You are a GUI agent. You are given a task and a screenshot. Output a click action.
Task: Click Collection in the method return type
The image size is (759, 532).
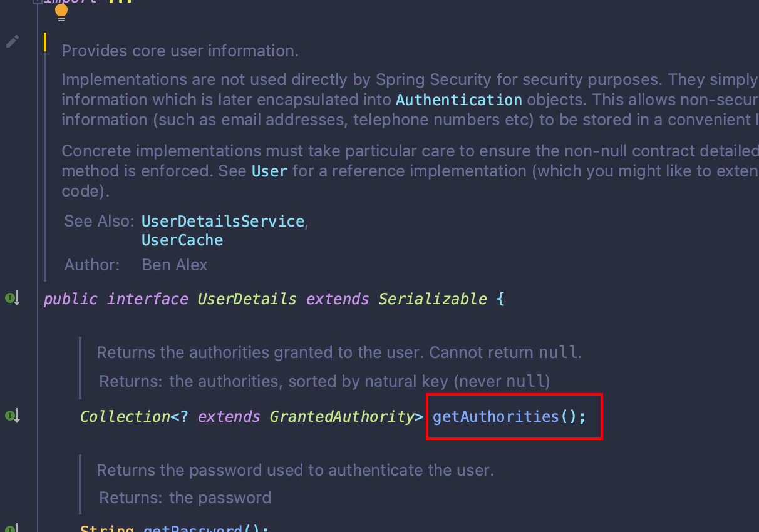coord(124,416)
